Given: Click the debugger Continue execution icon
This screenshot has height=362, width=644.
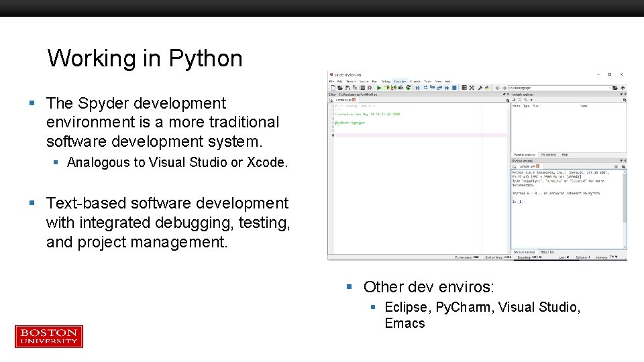Looking at the screenshot, I should click(447, 88).
